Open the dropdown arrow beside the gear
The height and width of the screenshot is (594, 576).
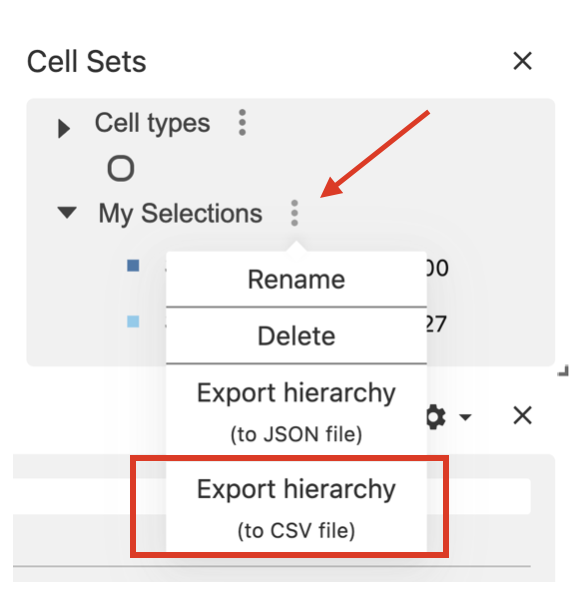465,417
